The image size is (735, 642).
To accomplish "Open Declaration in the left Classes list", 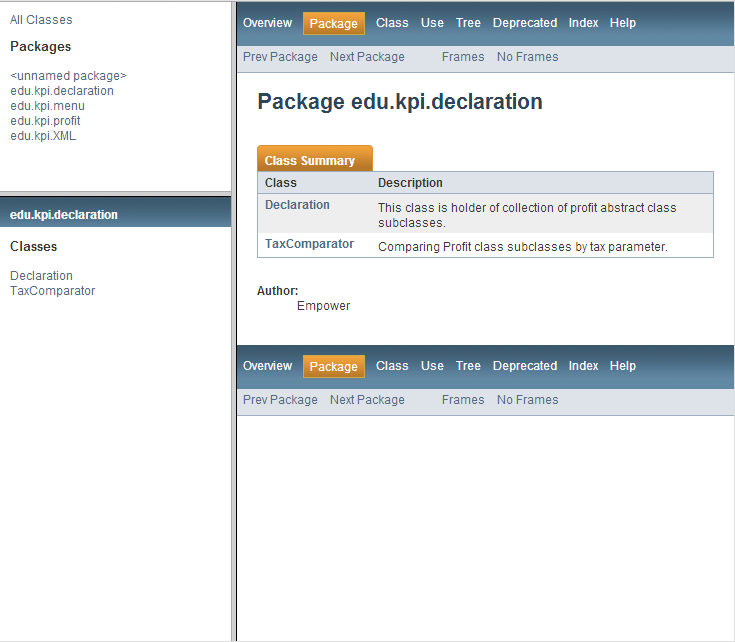I will pos(41,276).
